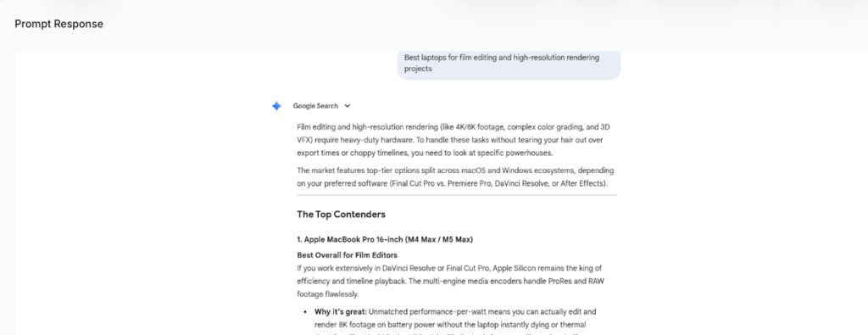Click the blue Gemini sparkle icon
The height and width of the screenshot is (335, 868).
(276, 106)
